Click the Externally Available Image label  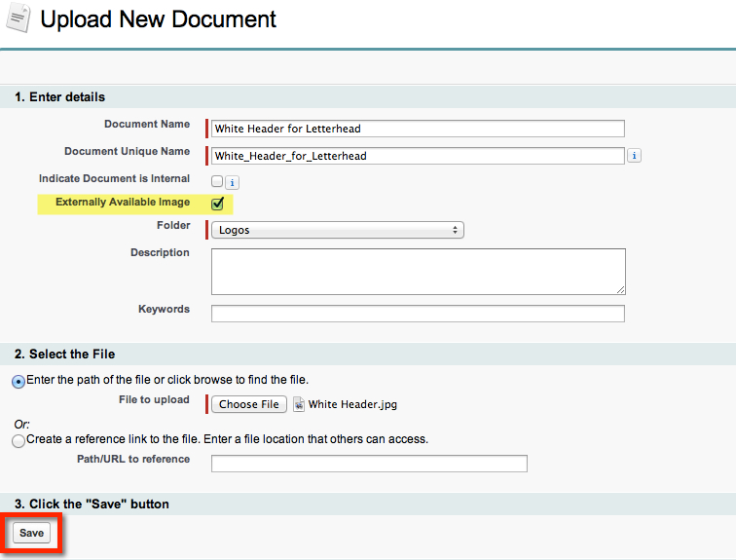tap(123, 202)
